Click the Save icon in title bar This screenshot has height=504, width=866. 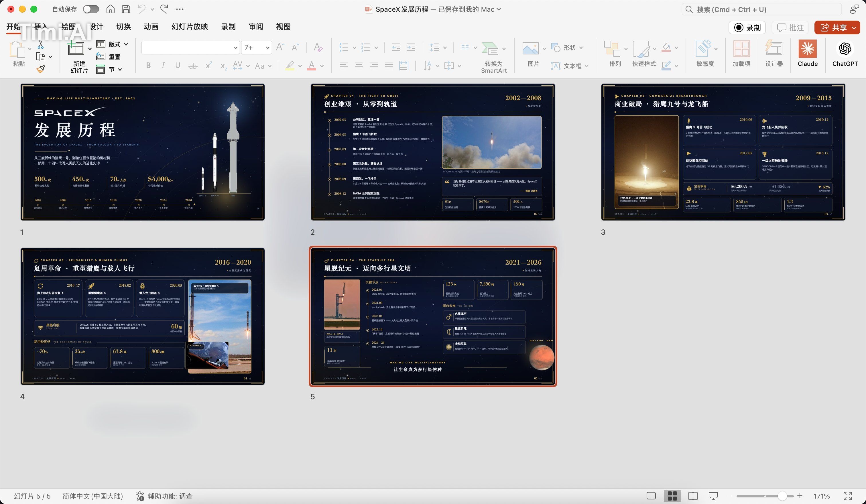click(126, 9)
